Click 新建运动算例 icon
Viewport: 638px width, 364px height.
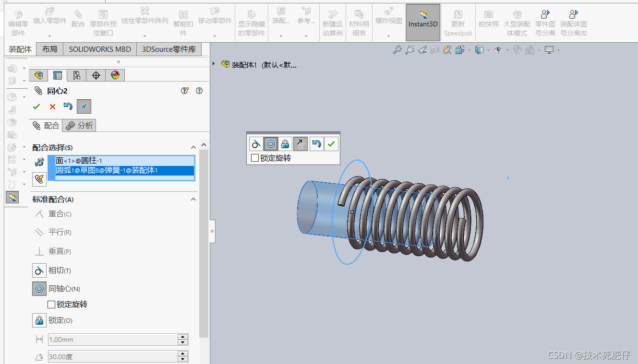point(333,23)
